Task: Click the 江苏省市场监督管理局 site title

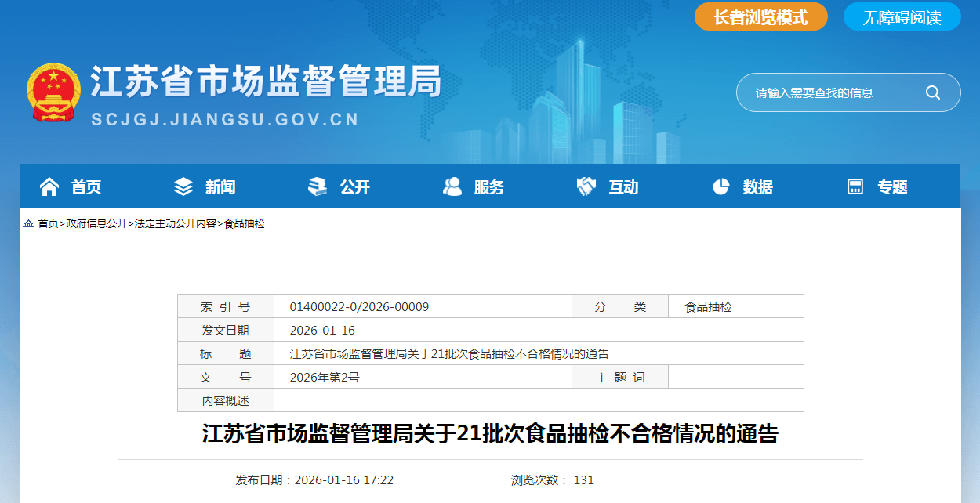Action: pos(267,82)
